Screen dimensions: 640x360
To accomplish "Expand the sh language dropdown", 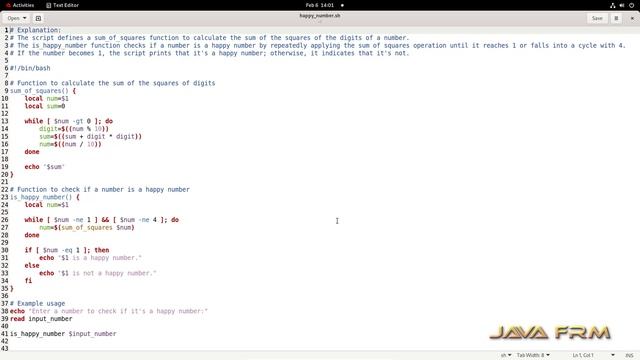I will click(506, 355).
